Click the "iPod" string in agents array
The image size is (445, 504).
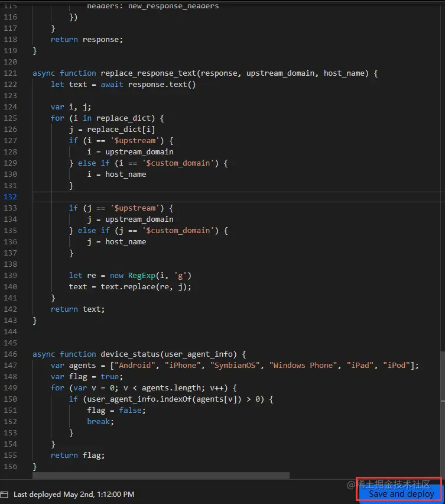(396, 366)
